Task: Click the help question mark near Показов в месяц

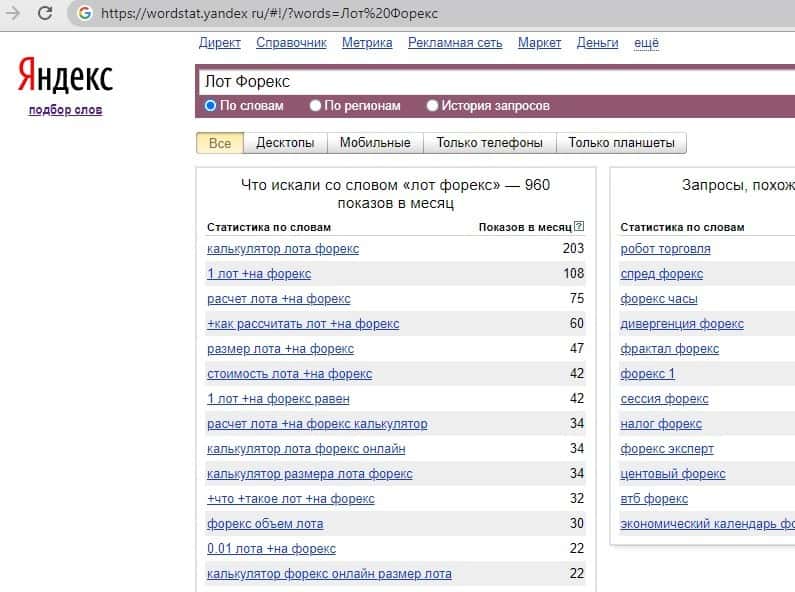Action: point(579,227)
